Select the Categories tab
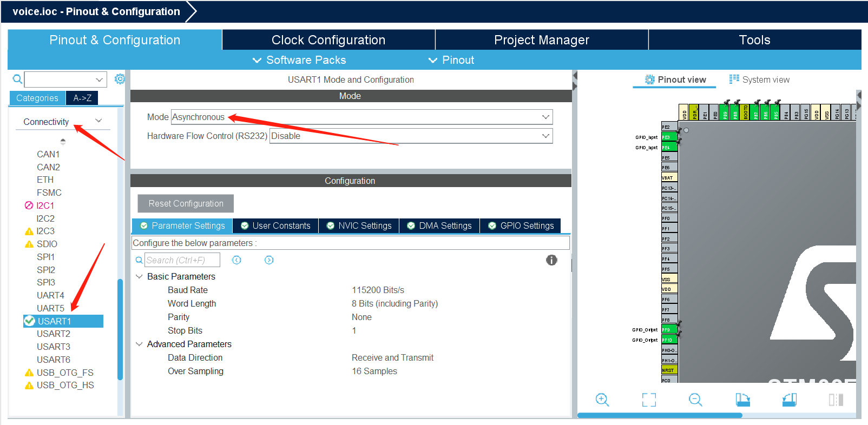The image size is (868, 425). (x=37, y=98)
